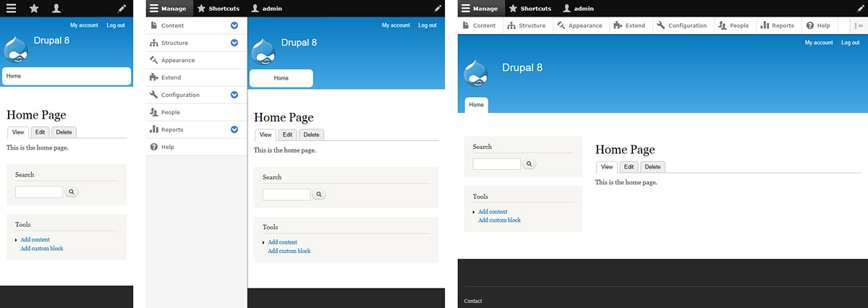The image size is (868, 308).
Task: Switch to the Edit tab in wide right view
Action: [x=629, y=166]
